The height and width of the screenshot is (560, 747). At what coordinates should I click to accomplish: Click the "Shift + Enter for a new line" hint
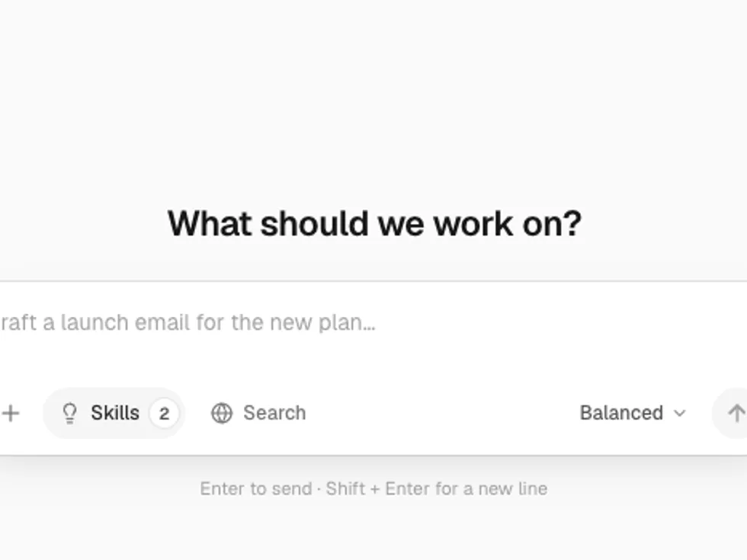click(x=436, y=488)
